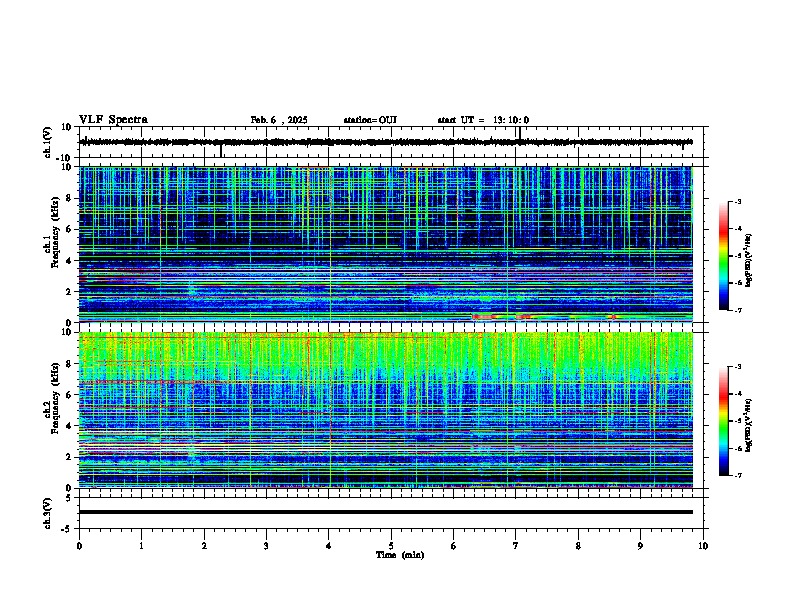Click the ch.1 colorbar '-3' label
Image resolution: width=792 pixels, height=612 pixels.
(x=737, y=201)
